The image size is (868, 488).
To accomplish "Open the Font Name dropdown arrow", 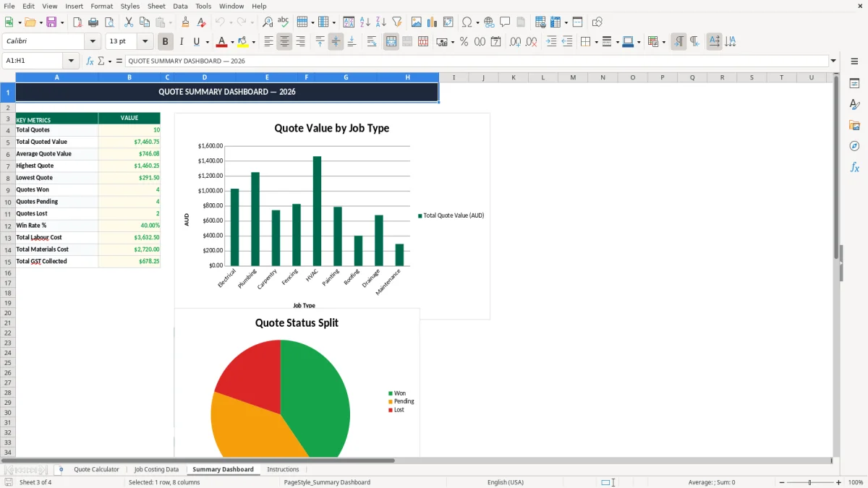I will [x=93, y=42].
